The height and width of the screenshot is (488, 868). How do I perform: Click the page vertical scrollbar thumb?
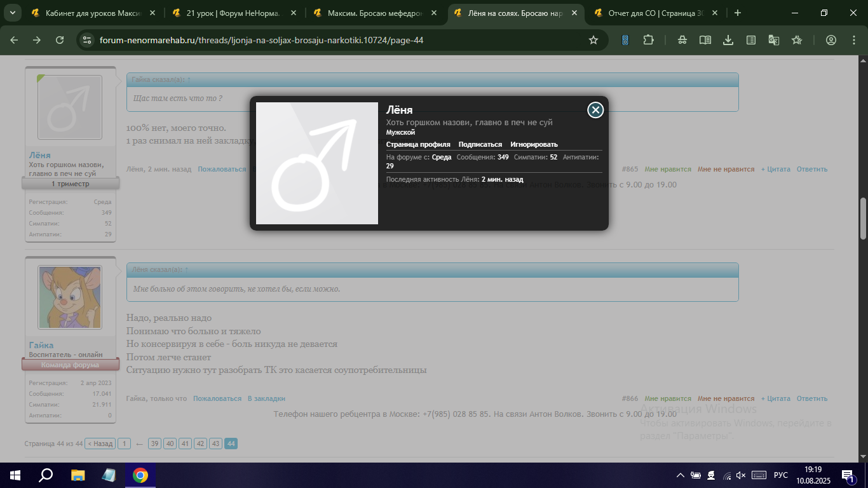(x=863, y=218)
